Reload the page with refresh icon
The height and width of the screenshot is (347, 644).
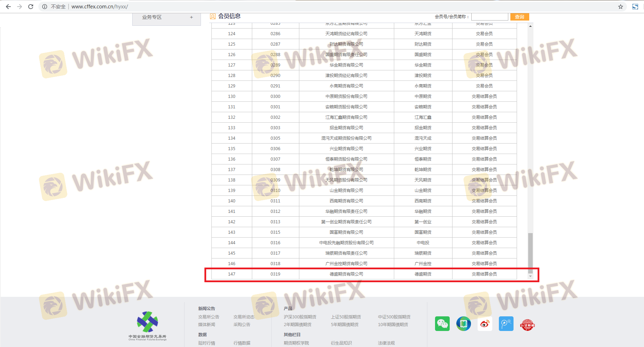coord(31,7)
